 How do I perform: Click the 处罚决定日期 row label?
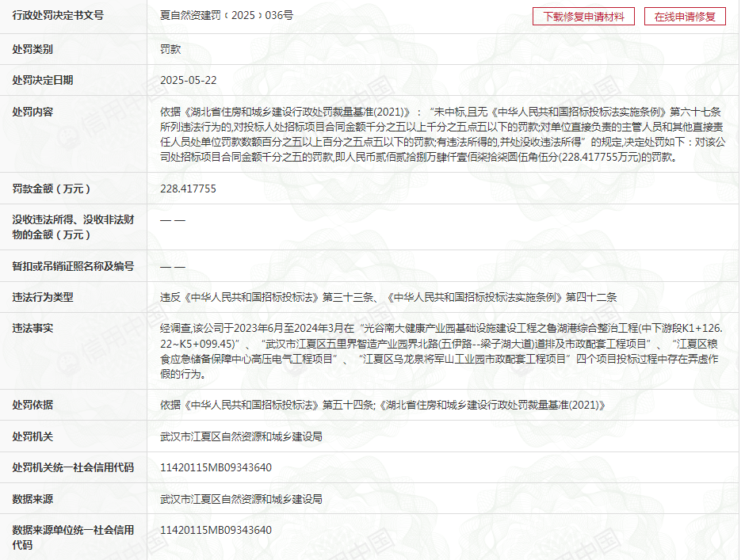pos(43,80)
